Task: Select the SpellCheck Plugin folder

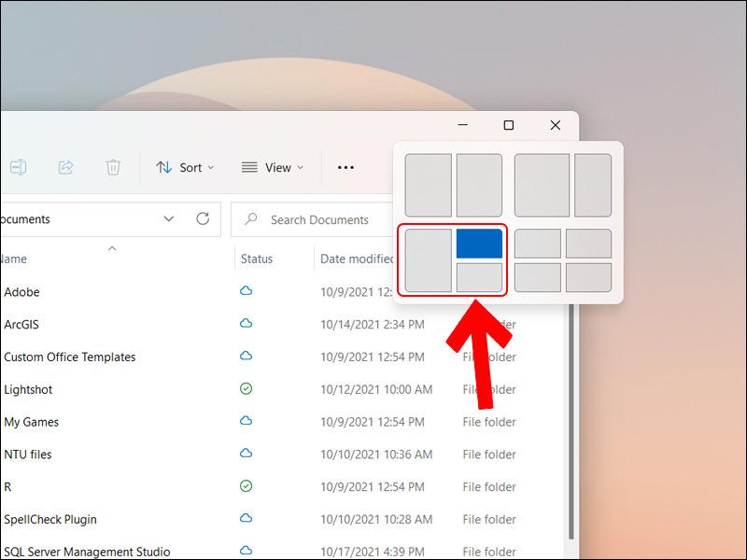Action: click(x=50, y=519)
